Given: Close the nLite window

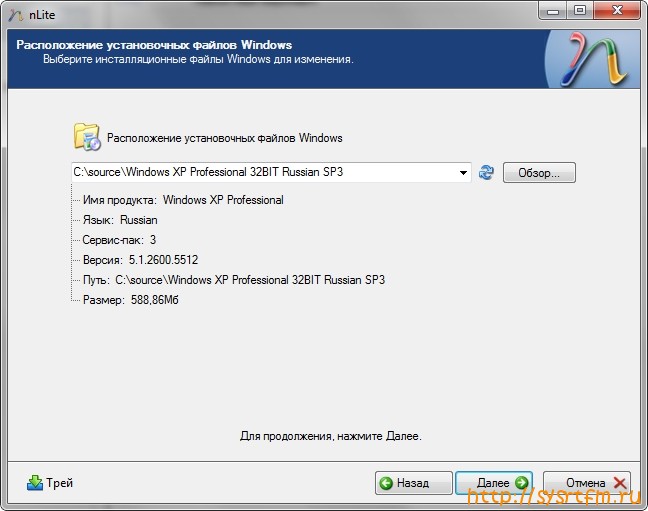Looking at the screenshot, I should click(617, 11).
